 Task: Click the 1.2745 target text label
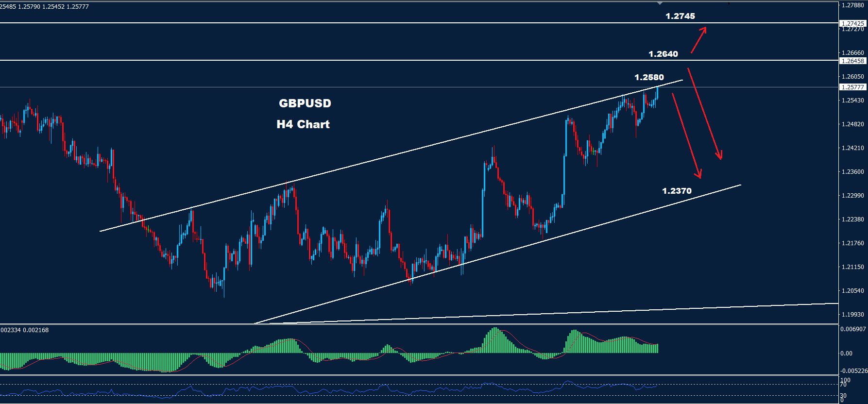pyautogui.click(x=680, y=16)
